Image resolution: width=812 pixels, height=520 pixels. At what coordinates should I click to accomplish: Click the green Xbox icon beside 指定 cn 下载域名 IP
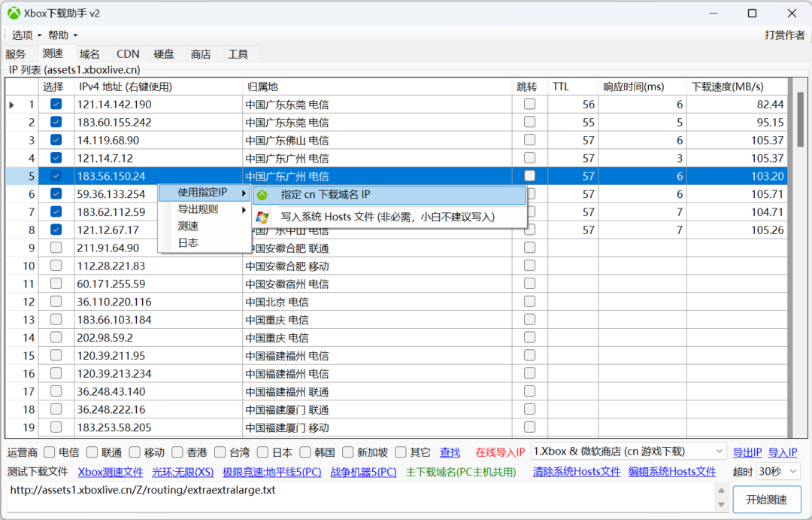coord(261,195)
